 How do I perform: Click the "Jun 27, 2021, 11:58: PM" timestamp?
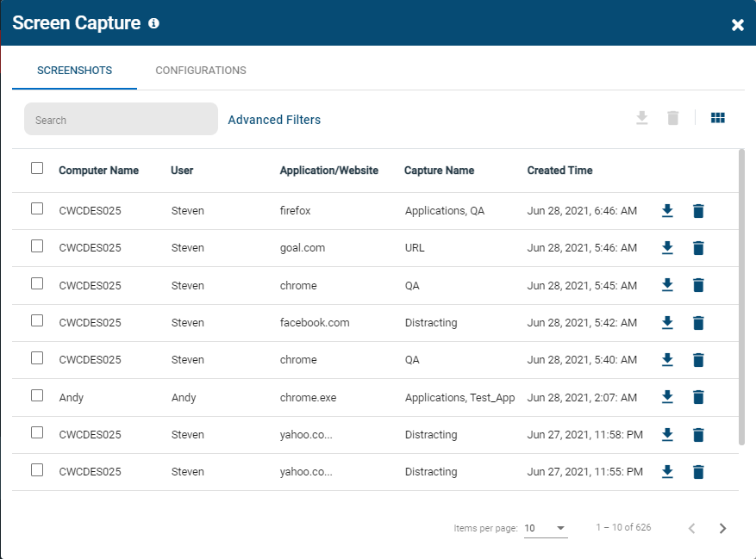(x=584, y=435)
